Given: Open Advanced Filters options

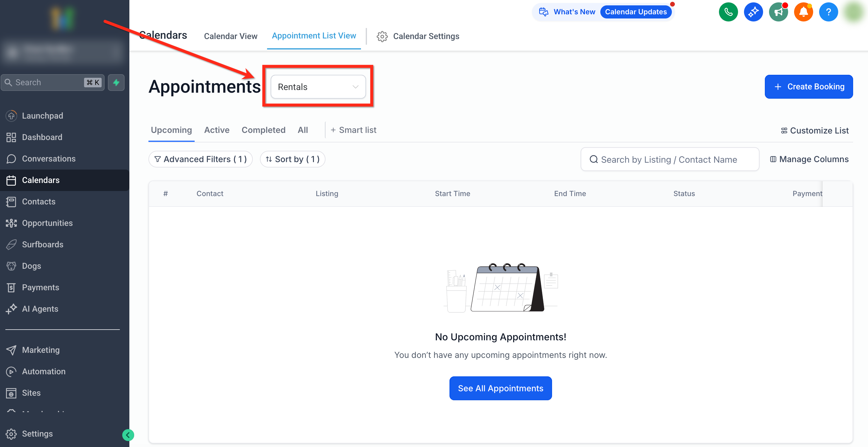Looking at the screenshot, I should coord(201,159).
